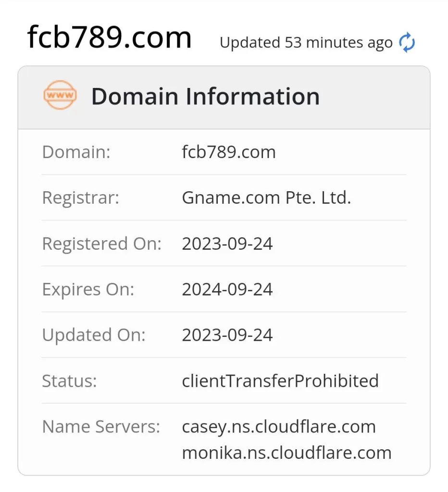This screenshot has width=448, height=492.
Task: Click the "Name Servers:" label
Action: pos(101,427)
